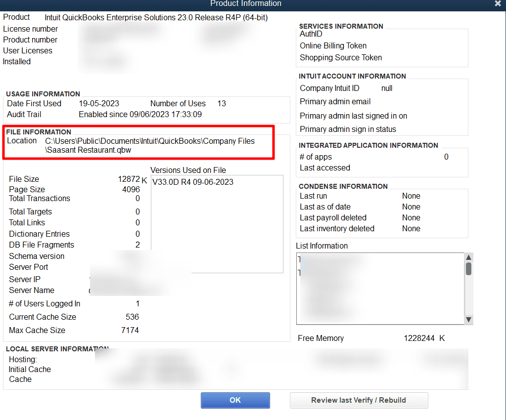Click the company file location path
Screen dimensions: 506x420
150,145
